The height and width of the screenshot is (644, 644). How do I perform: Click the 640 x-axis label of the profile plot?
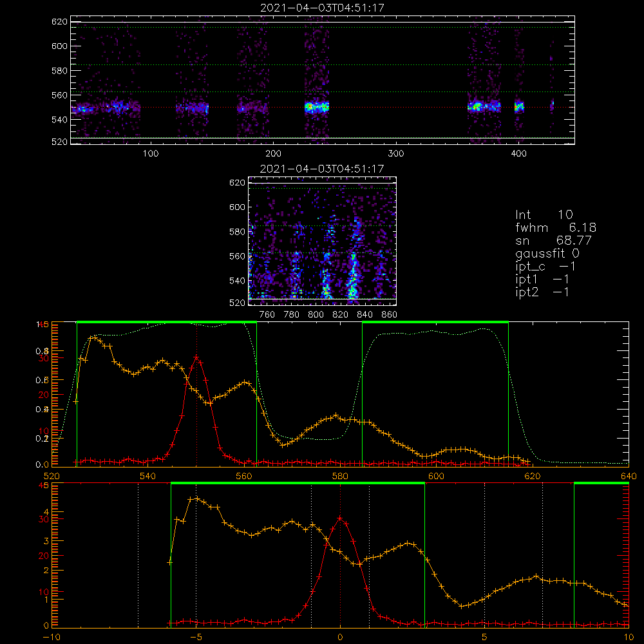tap(629, 476)
